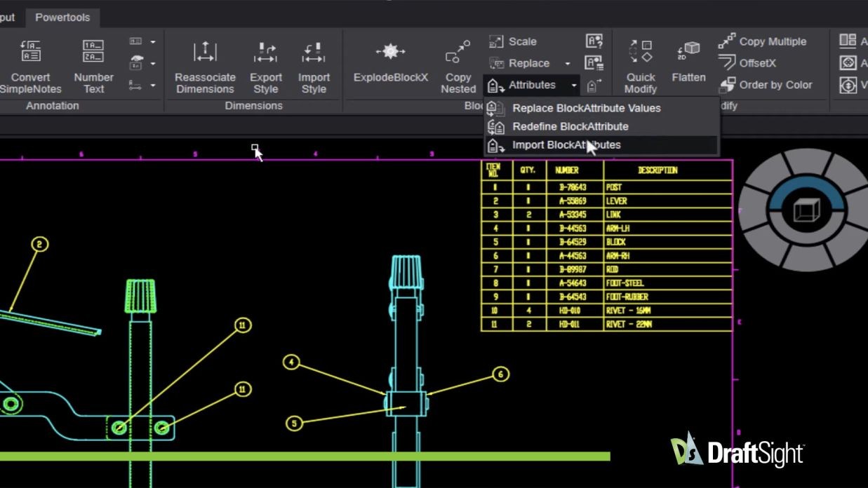Click the Convert SimpleNotes icon
This screenshot has width=868, height=488.
tap(31, 51)
